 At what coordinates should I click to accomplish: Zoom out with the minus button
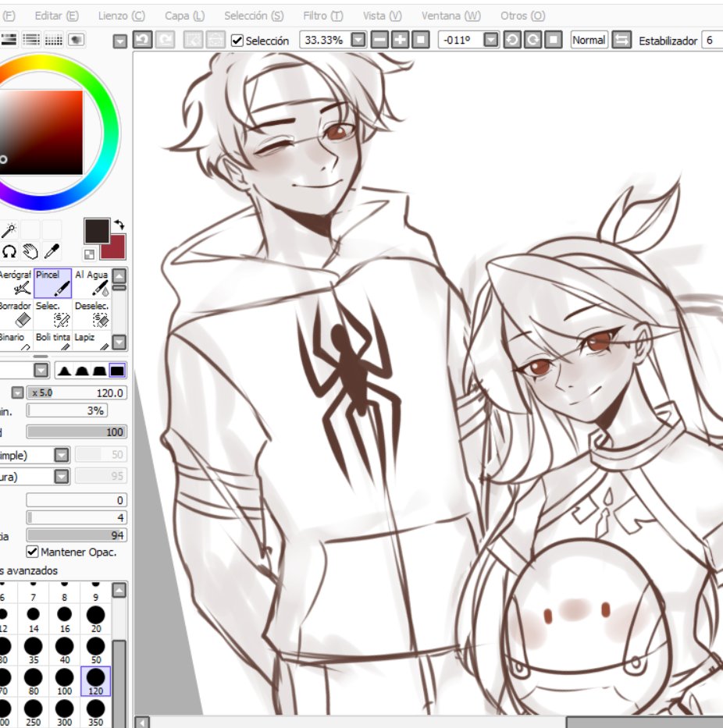pos(379,40)
